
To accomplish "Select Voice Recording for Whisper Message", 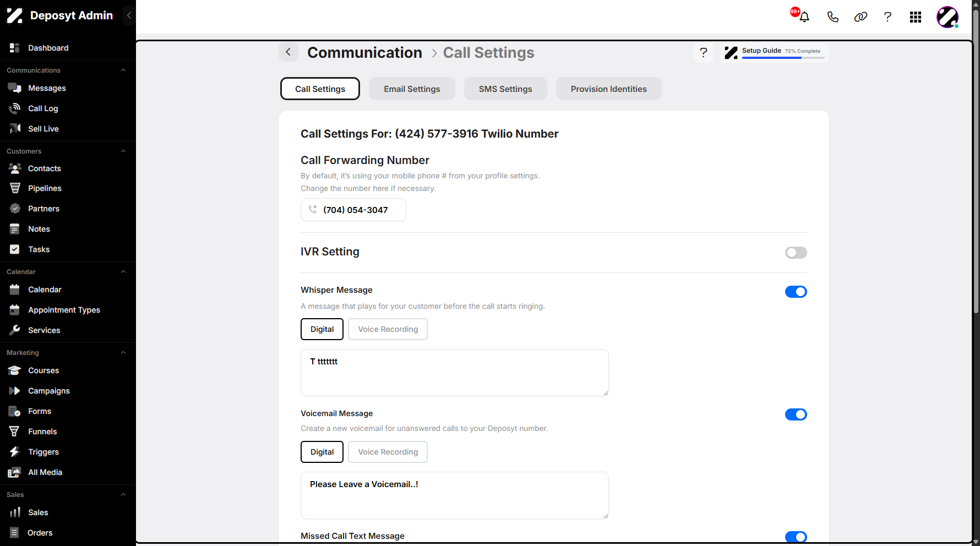I will [x=388, y=329].
